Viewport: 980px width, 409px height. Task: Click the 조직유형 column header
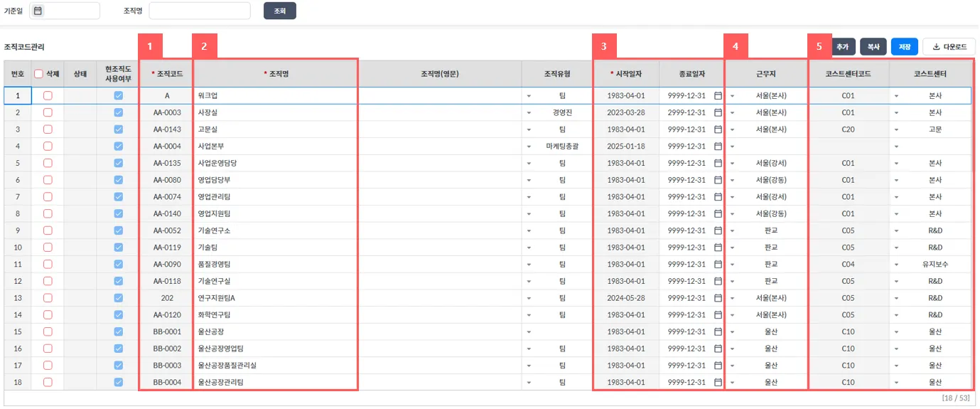[x=557, y=73]
